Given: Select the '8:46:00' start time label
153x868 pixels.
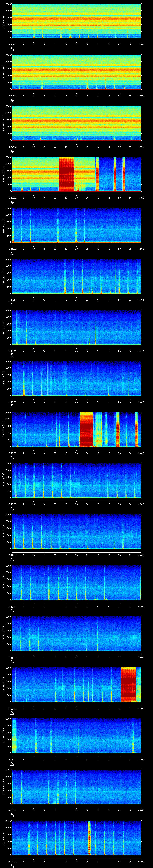Looking at the screenshot, I should [12, 504].
